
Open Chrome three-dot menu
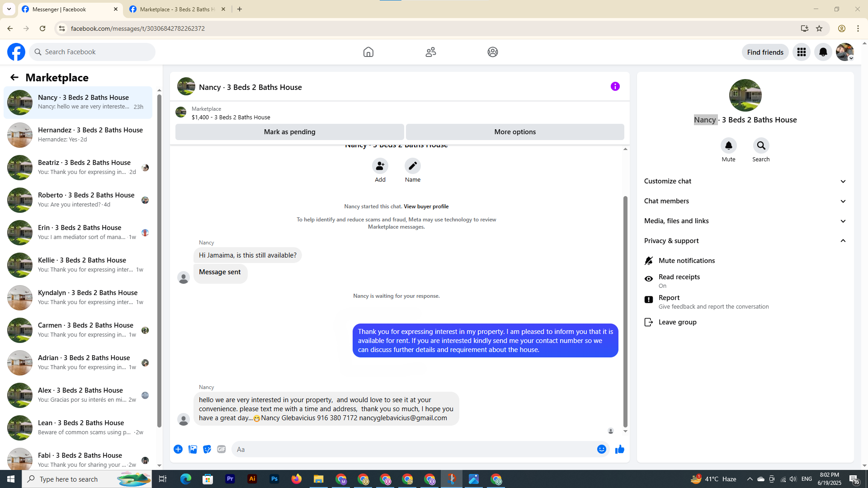point(858,28)
